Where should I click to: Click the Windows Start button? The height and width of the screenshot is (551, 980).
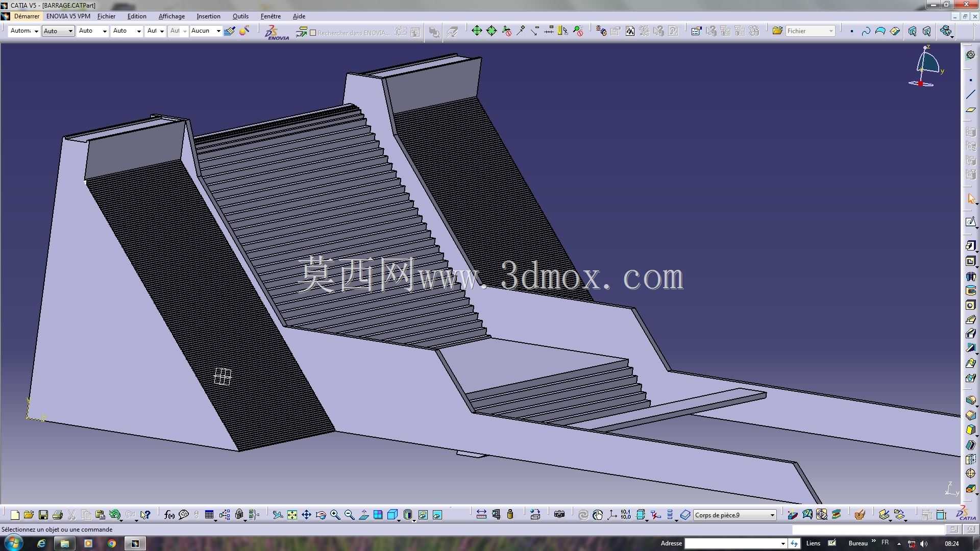point(13,543)
